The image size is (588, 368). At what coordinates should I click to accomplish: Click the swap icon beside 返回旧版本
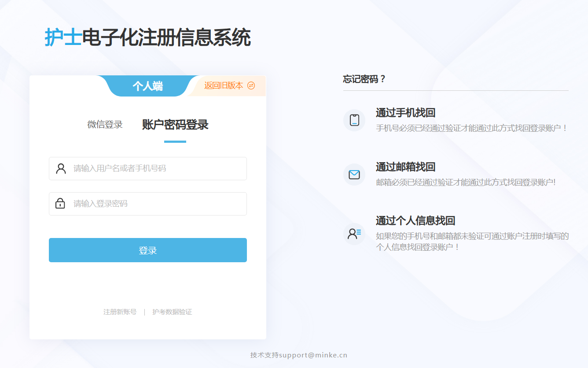[x=251, y=85]
